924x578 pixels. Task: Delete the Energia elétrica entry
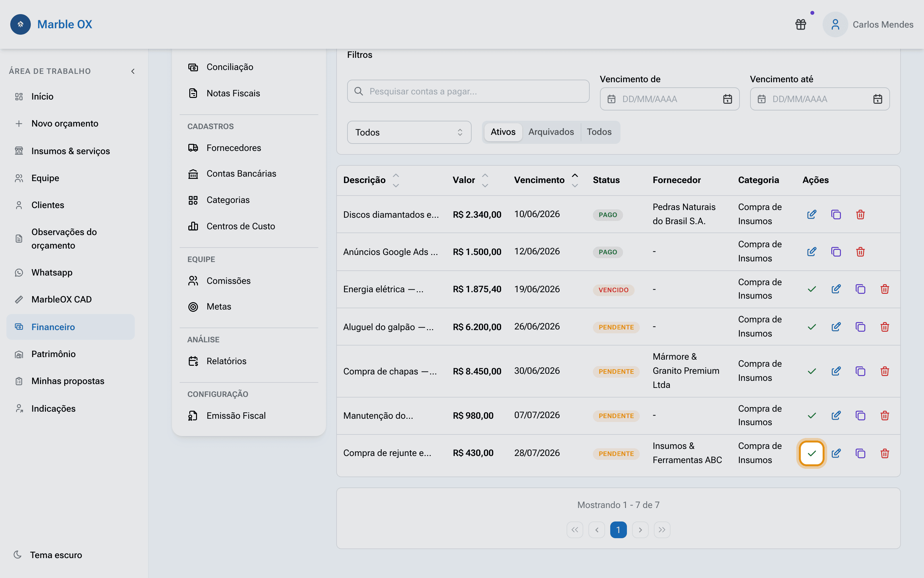pos(885,289)
